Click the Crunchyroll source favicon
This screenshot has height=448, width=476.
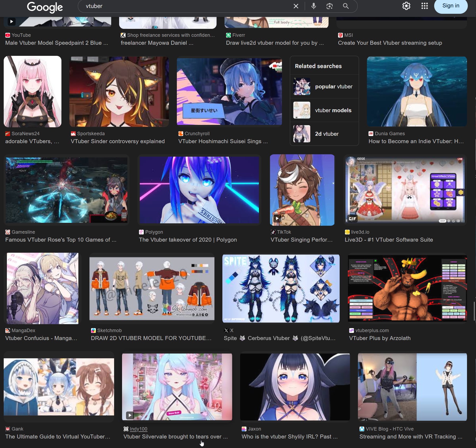coord(181,134)
